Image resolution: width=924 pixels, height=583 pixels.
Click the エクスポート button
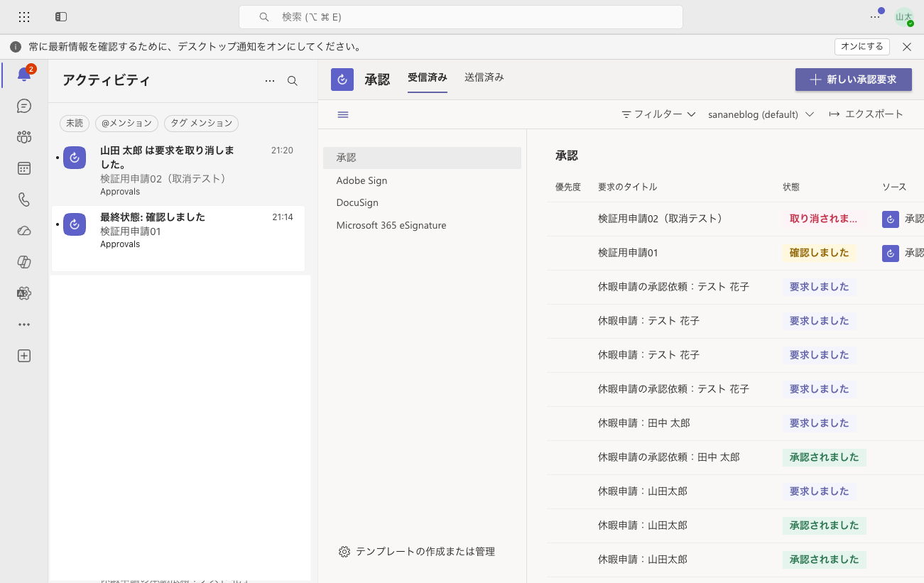pos(866,114)
